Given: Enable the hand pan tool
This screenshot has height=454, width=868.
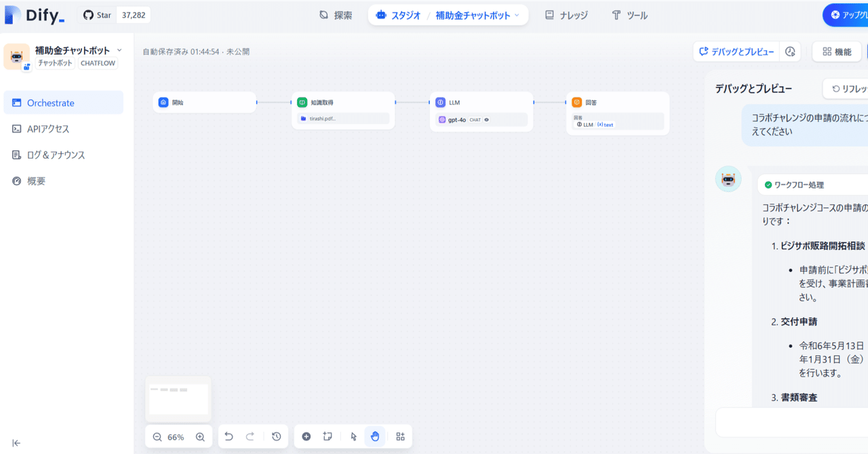Looking at the screenshot, I should (375, 436).
